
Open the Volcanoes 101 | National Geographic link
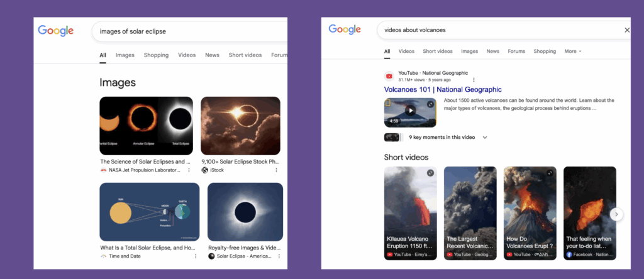(x=443, y=89)
